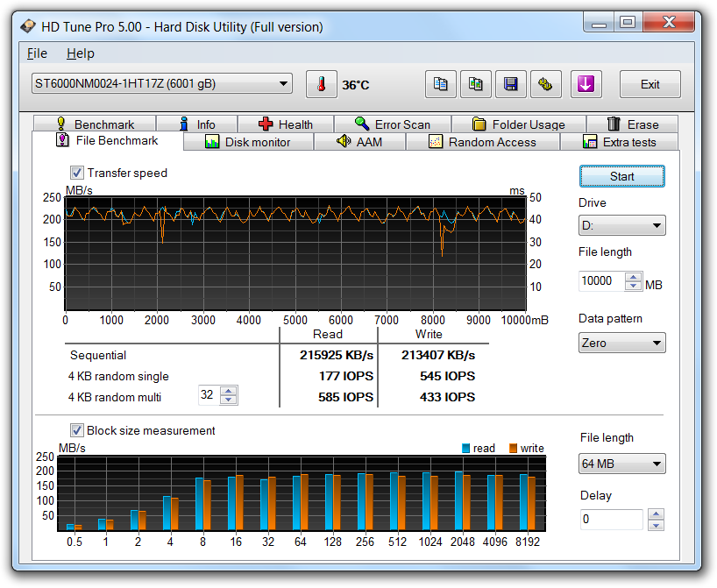Open the ST6000NM0024 disk selection dropdown
This screenshot has height=588, width=717.
[162, 84]
